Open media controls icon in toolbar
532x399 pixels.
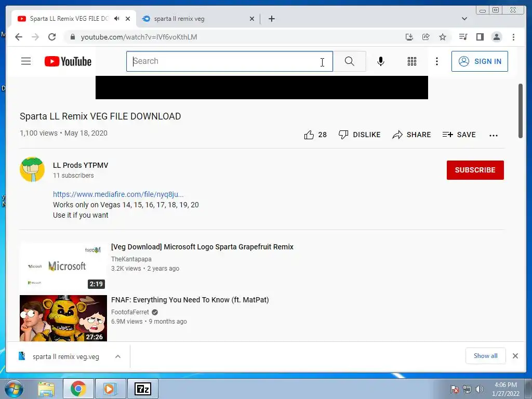coord(463,37)
